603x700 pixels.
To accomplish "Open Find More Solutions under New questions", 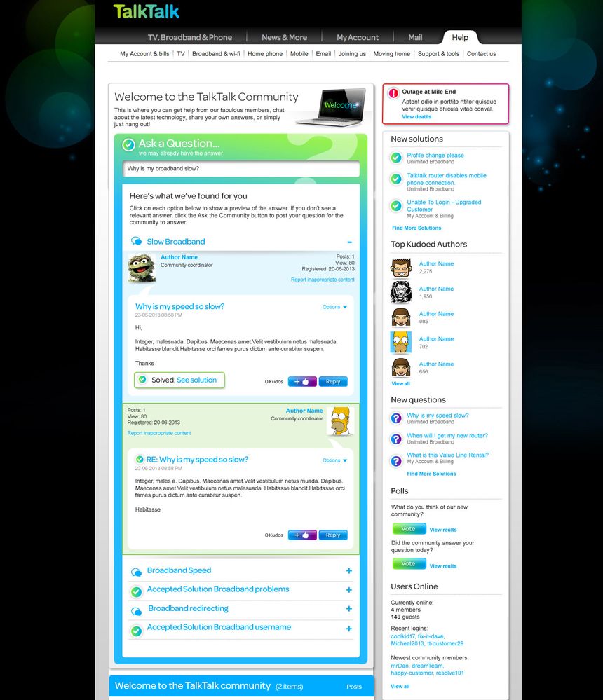I will click(x=431, y=474).
